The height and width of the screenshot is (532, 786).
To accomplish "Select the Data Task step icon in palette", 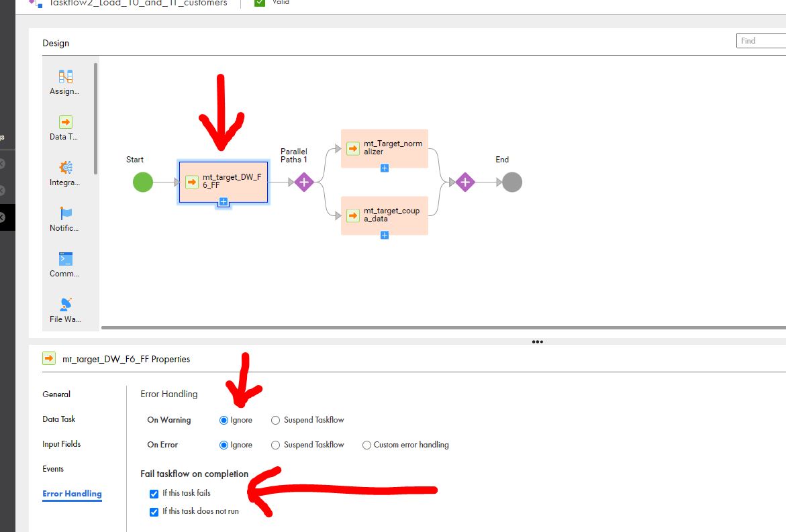I will click(66, 122).
